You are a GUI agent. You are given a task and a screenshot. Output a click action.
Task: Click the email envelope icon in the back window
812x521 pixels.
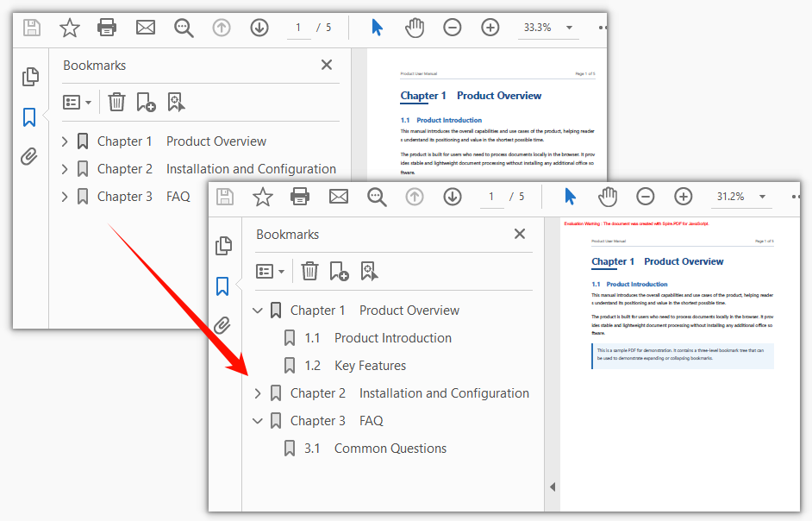coord(146,28)
